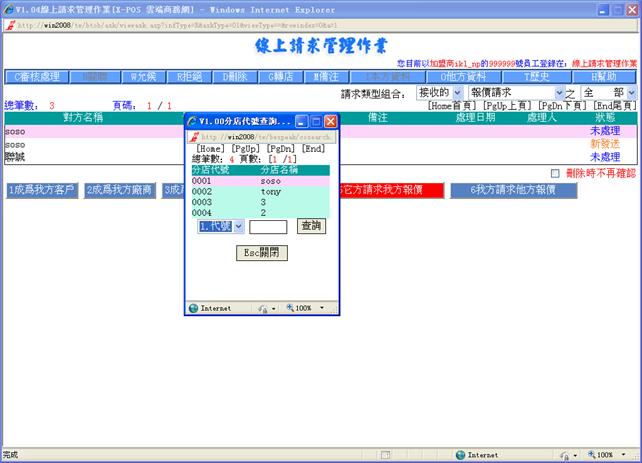Select branch row 0002 tony
The width and height of the screenshot is (642, 463).
(258, 191)
